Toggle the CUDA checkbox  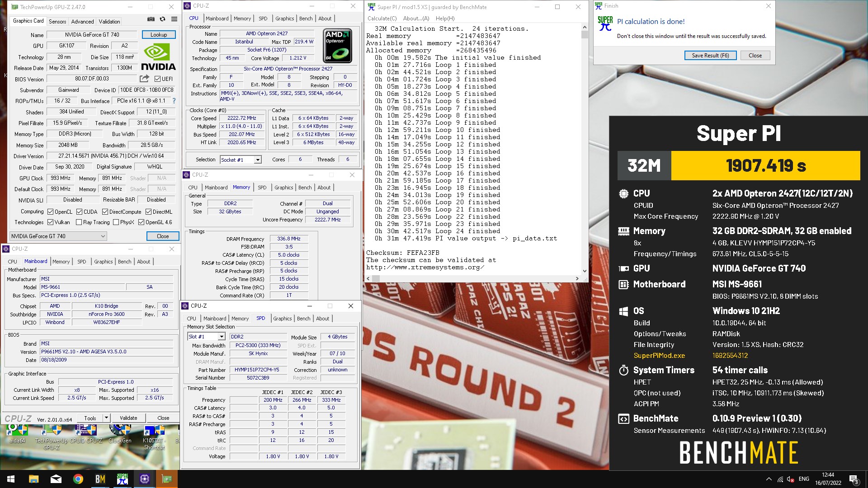(x=79, y=211)
